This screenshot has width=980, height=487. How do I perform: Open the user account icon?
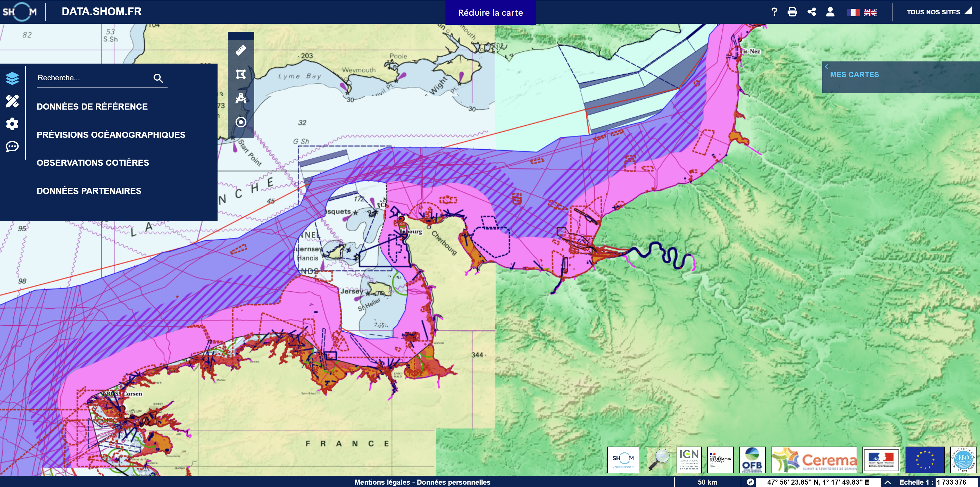coord(830,12)
